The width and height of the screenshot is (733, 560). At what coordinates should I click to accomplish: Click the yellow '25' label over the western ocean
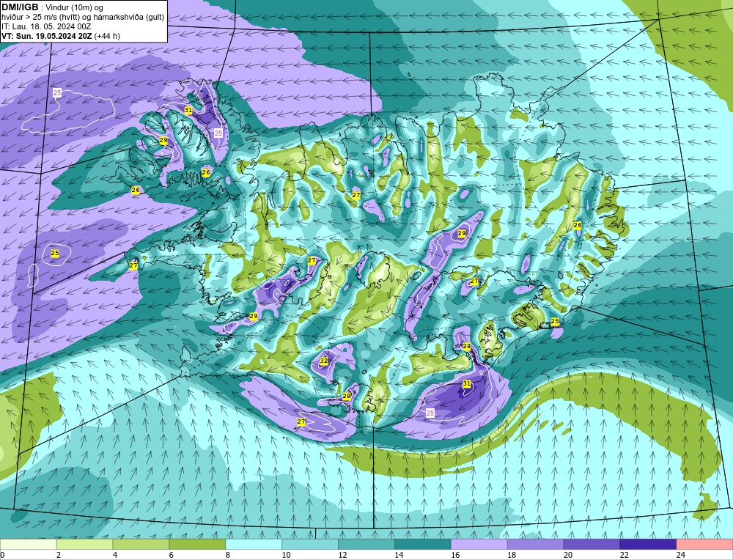pos(55,253)
